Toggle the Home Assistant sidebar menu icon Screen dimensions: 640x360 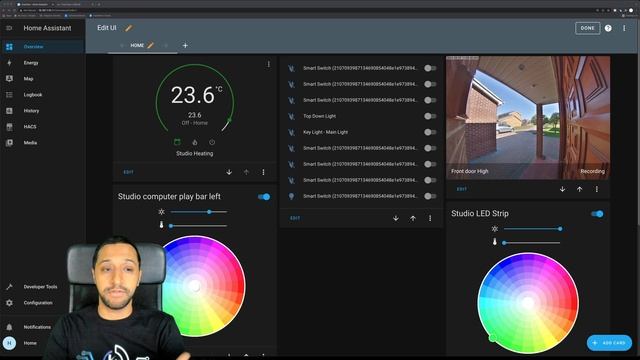coord(9,28)
